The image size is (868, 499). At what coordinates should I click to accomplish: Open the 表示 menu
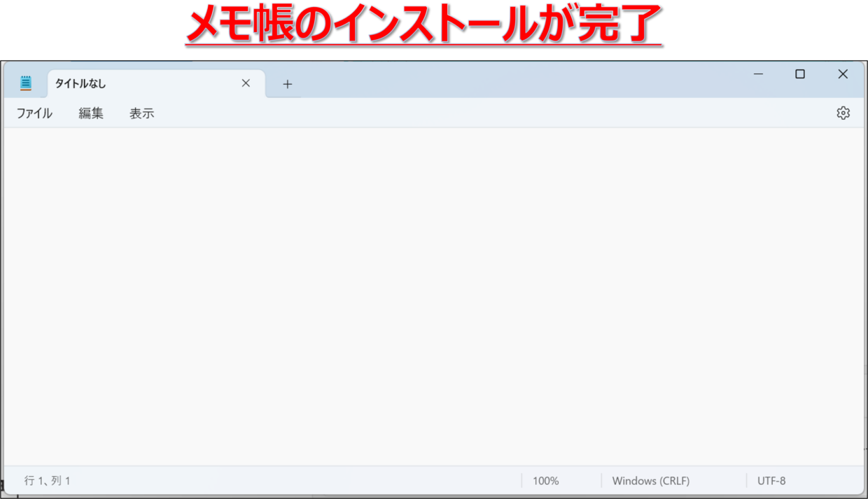click(x=142, y=113)
